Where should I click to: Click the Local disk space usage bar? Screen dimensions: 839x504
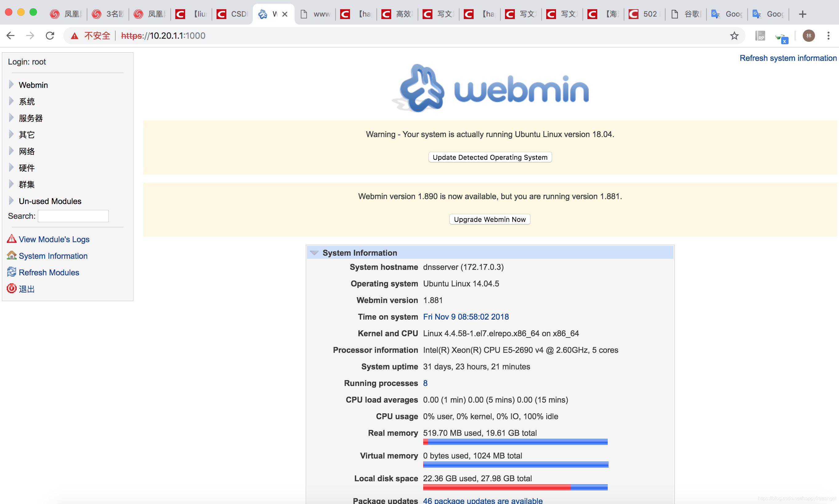pos(515,487)
